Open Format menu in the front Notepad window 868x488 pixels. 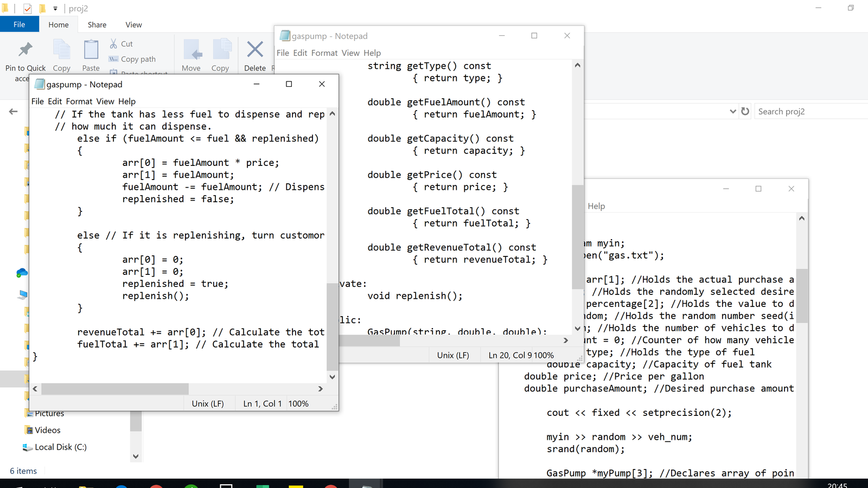click(x=79, y=101)
